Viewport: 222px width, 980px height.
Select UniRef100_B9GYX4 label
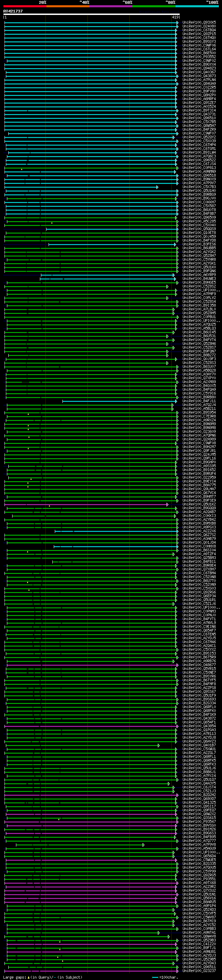[199, 65]
